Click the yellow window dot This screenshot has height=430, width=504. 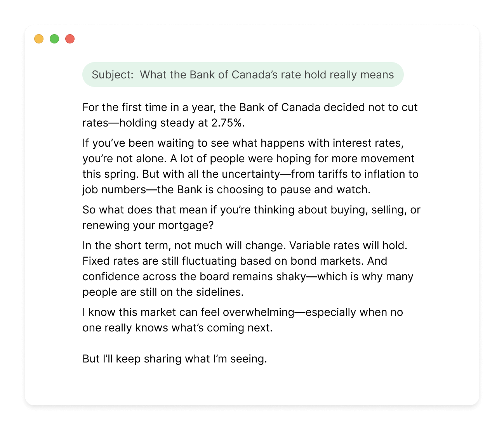(39, 39)
